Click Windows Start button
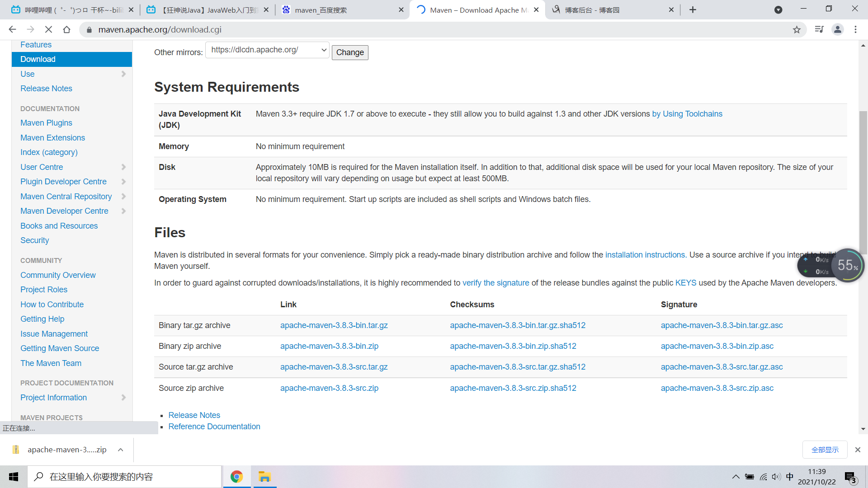 click(14, 477)
